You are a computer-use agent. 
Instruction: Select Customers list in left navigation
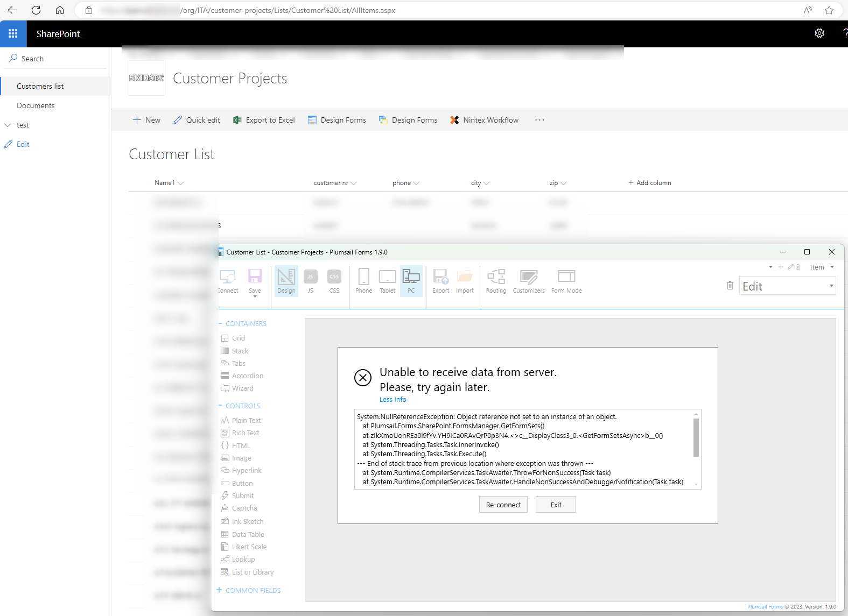tap(40, 86)
